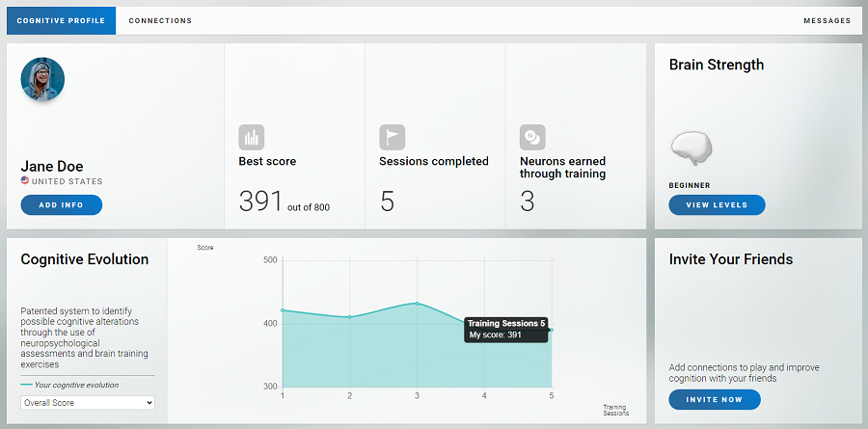The image size is (868, 429).
Task: Click the United States flag icon
Action: click(25, 181)
